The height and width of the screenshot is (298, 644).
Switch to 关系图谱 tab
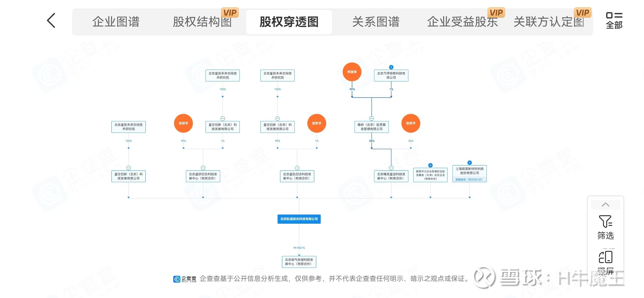click(x=376, y=22)
